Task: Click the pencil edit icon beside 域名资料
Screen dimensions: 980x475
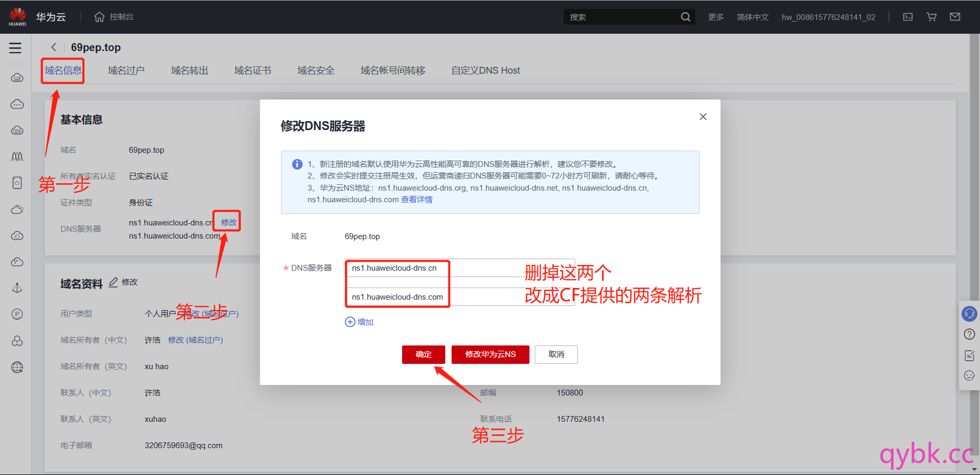Action: 113,282
